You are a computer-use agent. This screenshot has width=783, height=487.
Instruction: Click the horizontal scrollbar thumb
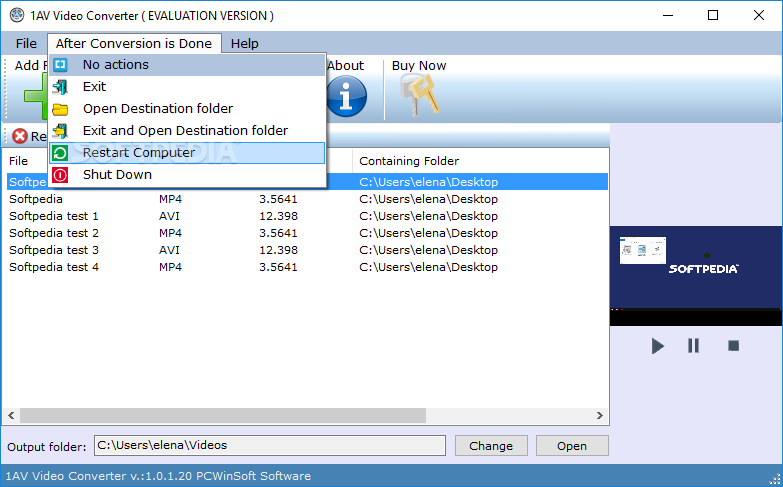point(223,416)
